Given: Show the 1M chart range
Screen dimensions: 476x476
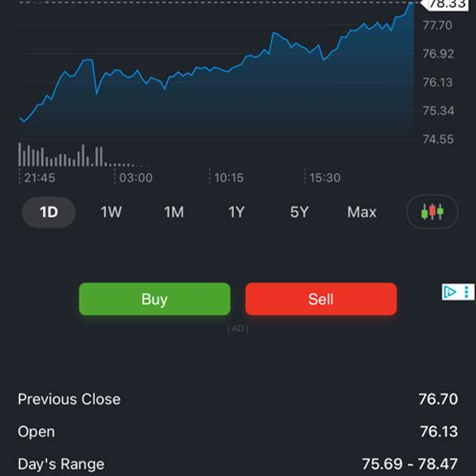Looking at the screenshot, I should [x=174, y=213].
